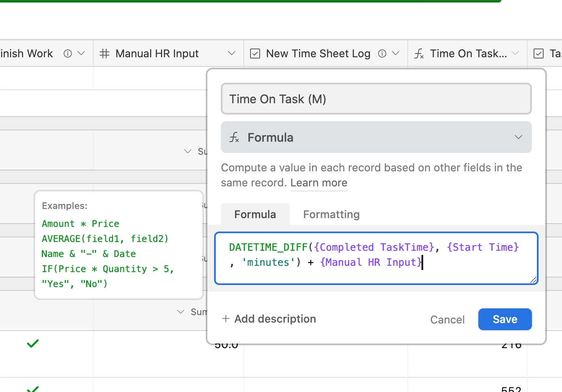The width and height of the screenshot is (562, 392).
Task: Click the number field icon for Manual HR Input
Action: (105, 53)
